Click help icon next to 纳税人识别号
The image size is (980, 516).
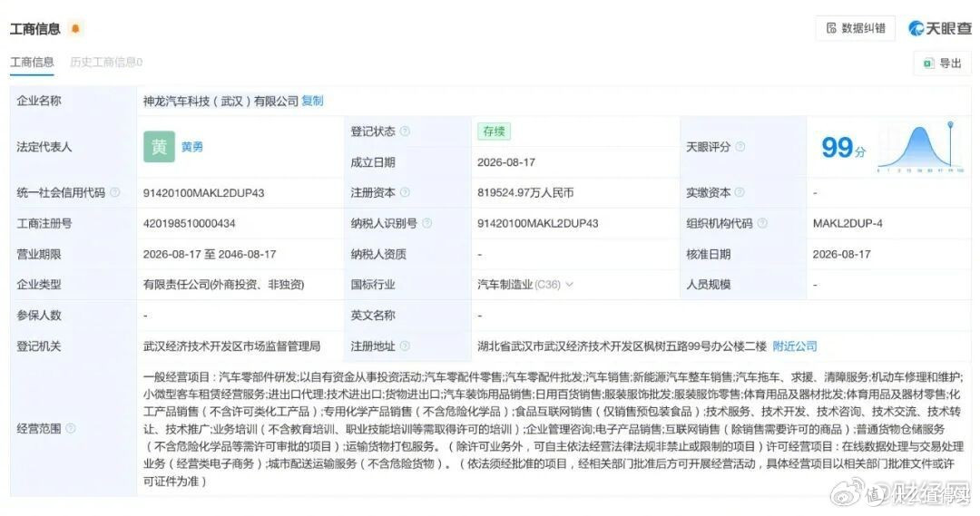click(426, 223)
